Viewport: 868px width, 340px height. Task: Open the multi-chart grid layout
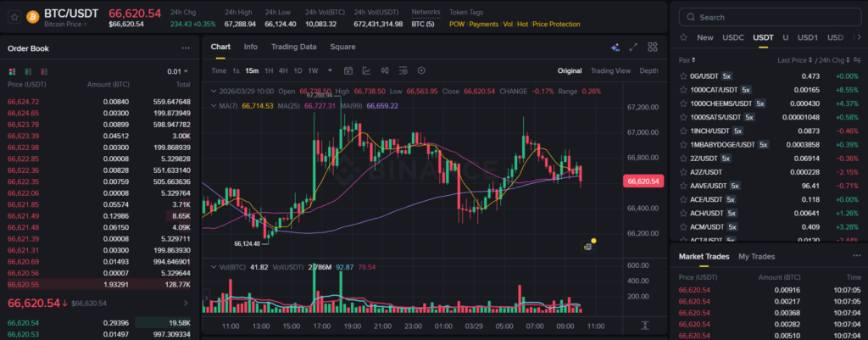[652, 47]
